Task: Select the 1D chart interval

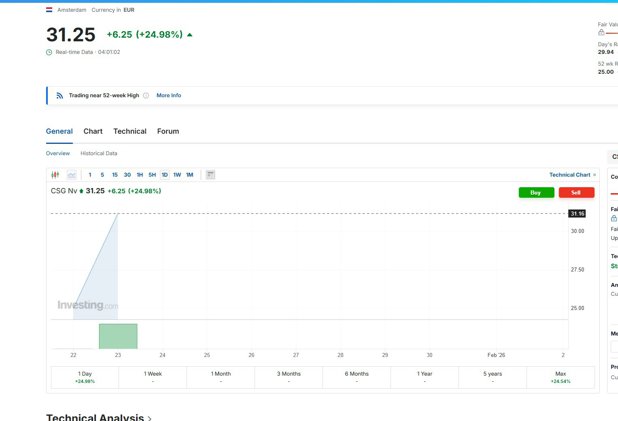Action: [165, 175]
